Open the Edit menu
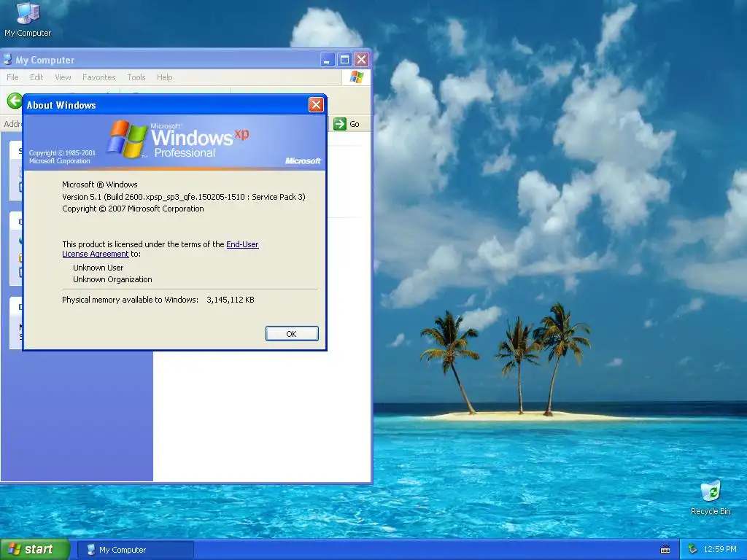The height and width of the screenshot is (560, 747). [x=36, y=77]
